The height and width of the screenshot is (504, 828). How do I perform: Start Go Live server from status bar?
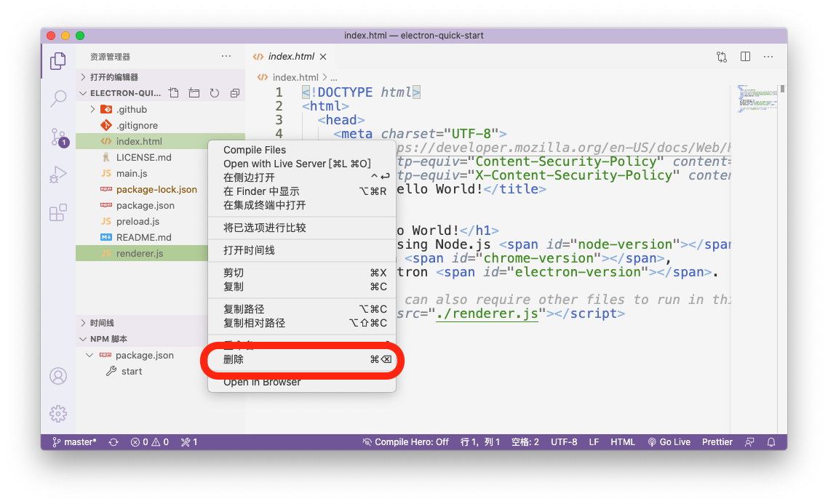click(669, 442)
